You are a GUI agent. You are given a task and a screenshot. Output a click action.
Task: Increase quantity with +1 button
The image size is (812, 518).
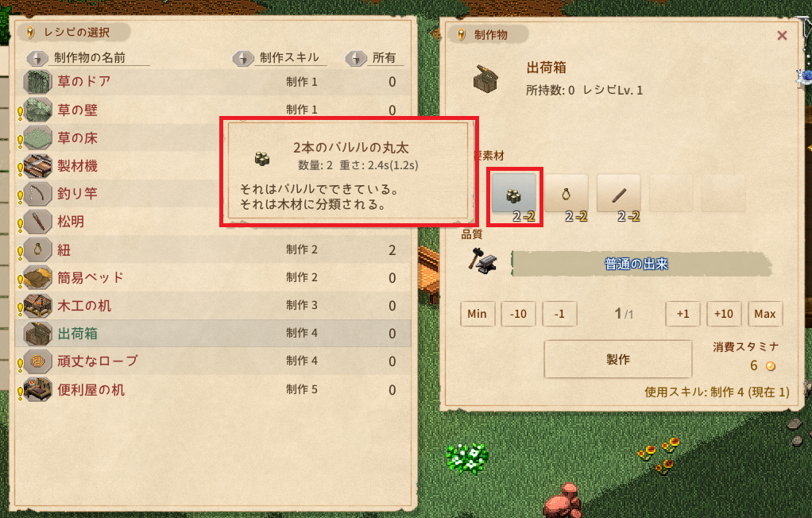coord(682,314)
